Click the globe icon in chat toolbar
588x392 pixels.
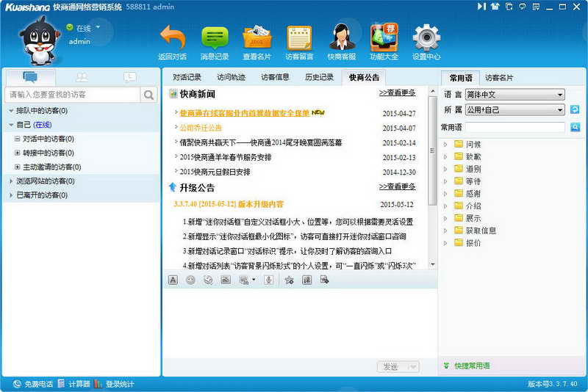pos(208,280)
